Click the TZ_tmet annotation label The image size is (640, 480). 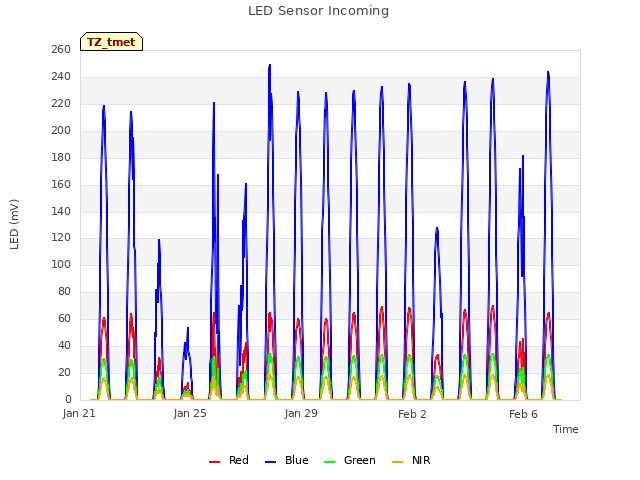[111, 42]
